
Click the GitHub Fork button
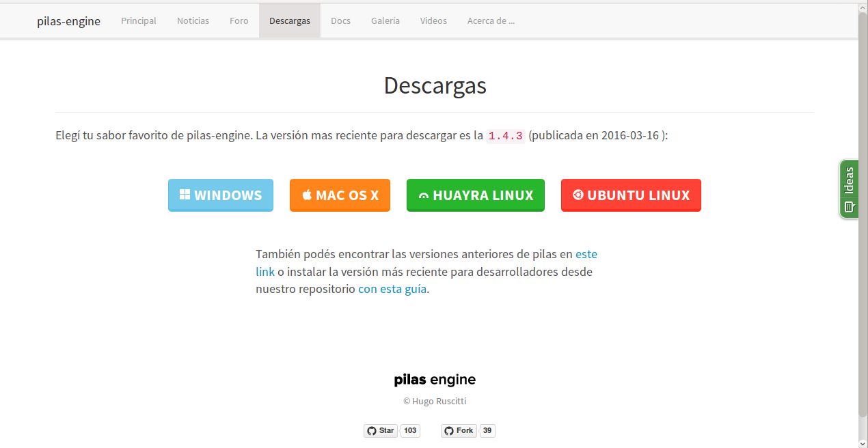pyautogui.click(x=459, y=430)
